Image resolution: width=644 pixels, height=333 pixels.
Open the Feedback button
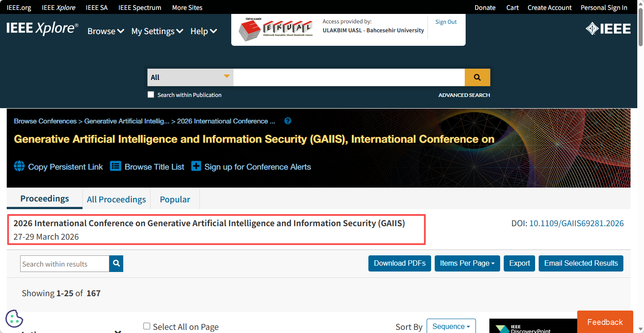605,322
